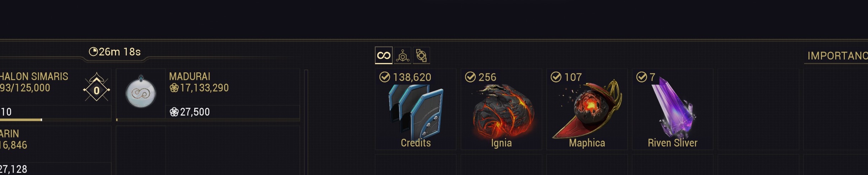Click the mission timer clock icon
This screenshot has width=868, height=175.
click(93, 52)
